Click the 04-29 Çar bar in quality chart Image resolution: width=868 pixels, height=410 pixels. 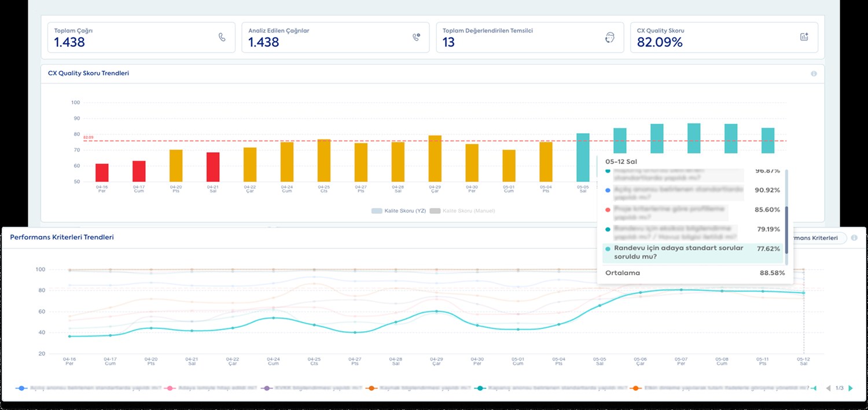(x=435, y=159)
